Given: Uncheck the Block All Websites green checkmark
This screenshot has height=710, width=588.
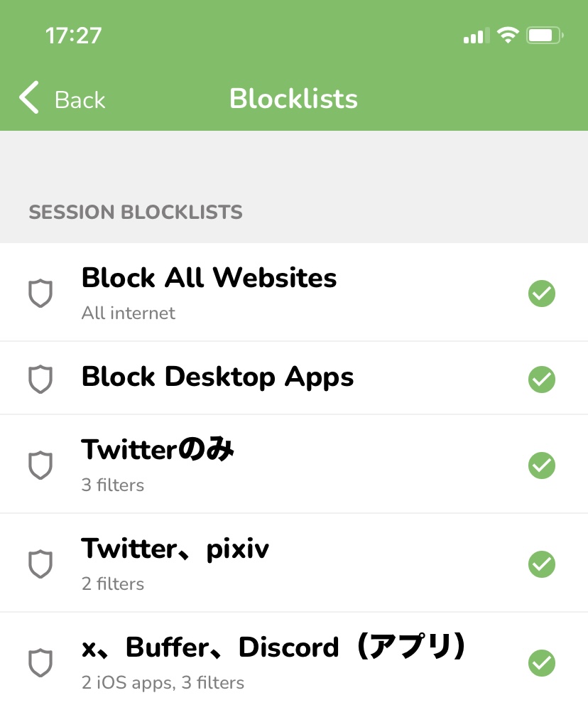Looking at the screenshot, I should click(x=542, y=293).
